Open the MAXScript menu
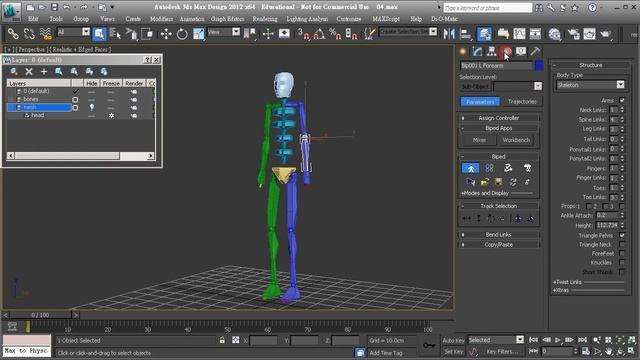The image size is (640, 360). (x=386, y=19)
